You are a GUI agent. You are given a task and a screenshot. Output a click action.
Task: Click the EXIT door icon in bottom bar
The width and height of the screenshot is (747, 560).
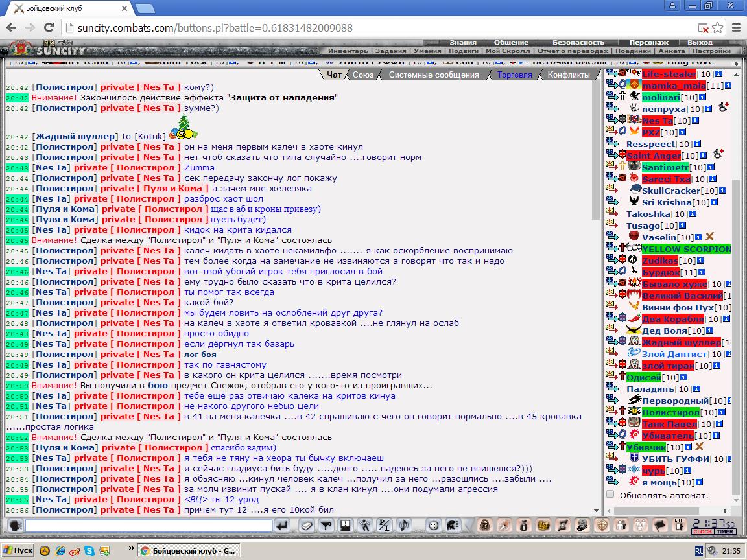[680, 525]
